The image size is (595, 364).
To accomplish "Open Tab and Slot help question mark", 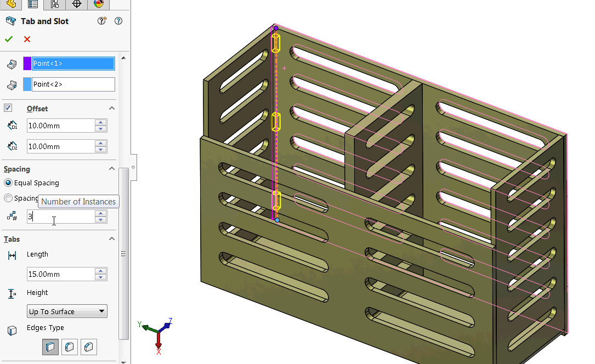I will point(118,21).
